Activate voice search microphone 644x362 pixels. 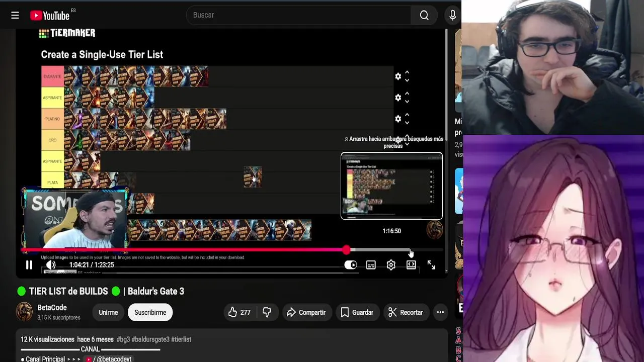tap(452, 15)
